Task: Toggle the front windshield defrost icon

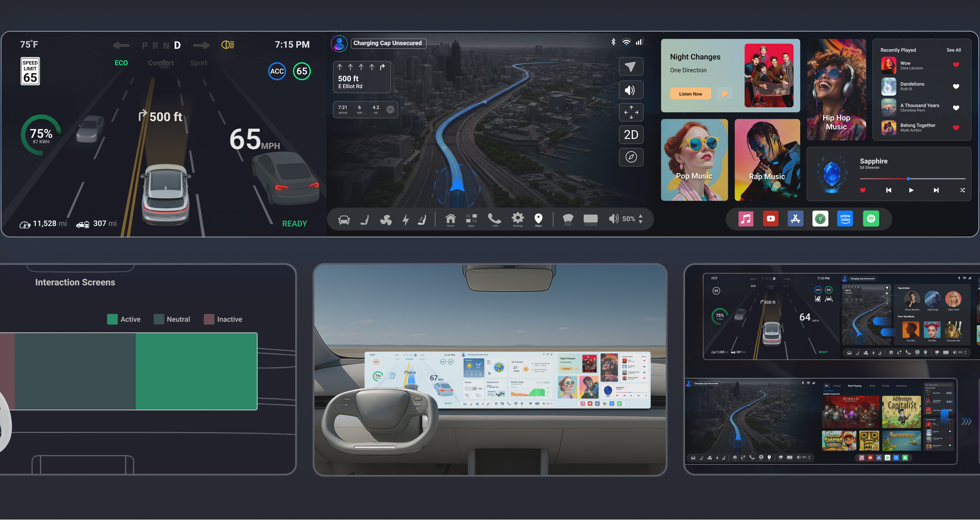Action: pyautogui.click(x=568, y=220)
